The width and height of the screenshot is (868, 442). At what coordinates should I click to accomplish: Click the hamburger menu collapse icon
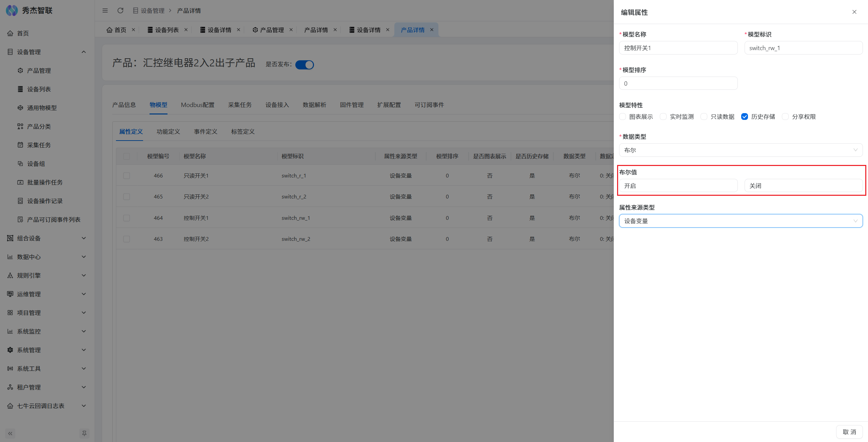tap(105, 10)
